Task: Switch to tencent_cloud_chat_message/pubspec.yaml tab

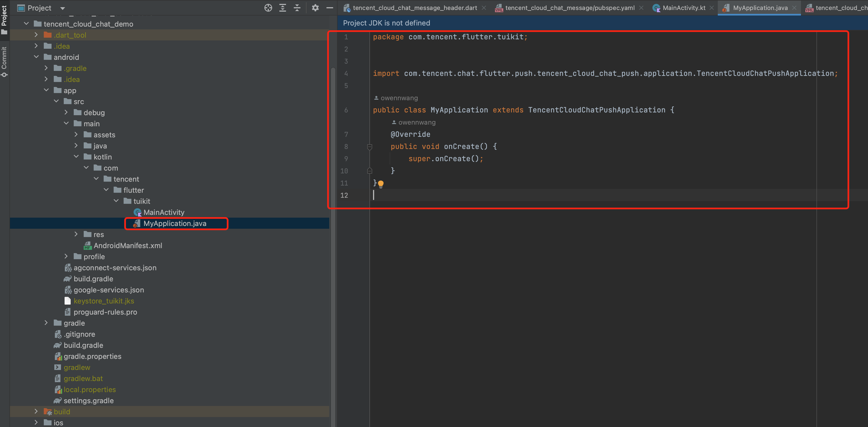Action: pyautogui.click(x=569, y=8)
